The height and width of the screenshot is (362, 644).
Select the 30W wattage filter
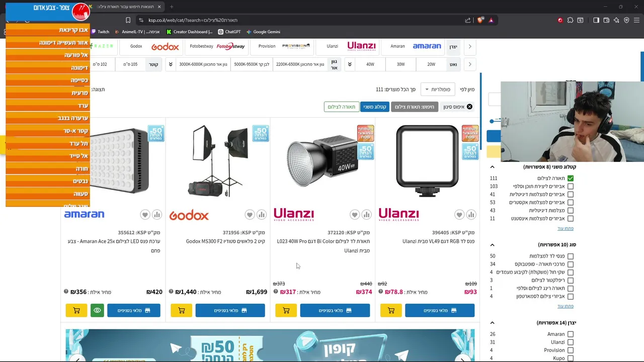400,64
